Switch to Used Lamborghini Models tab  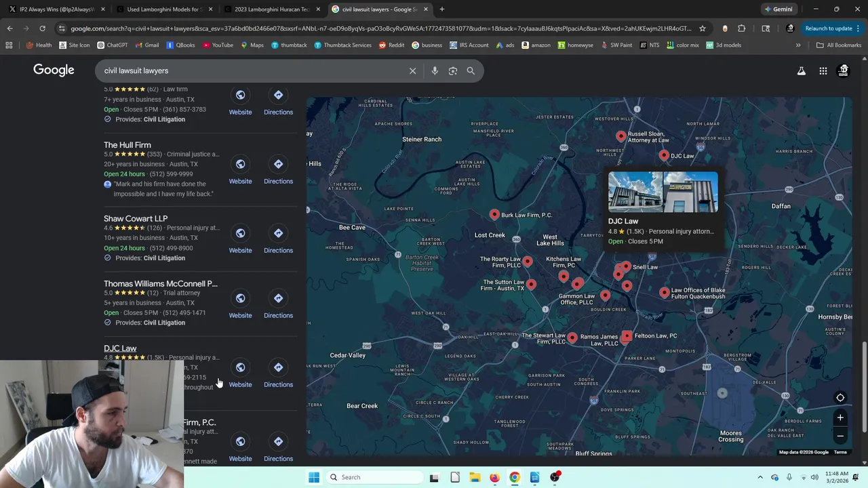[163, 9]
